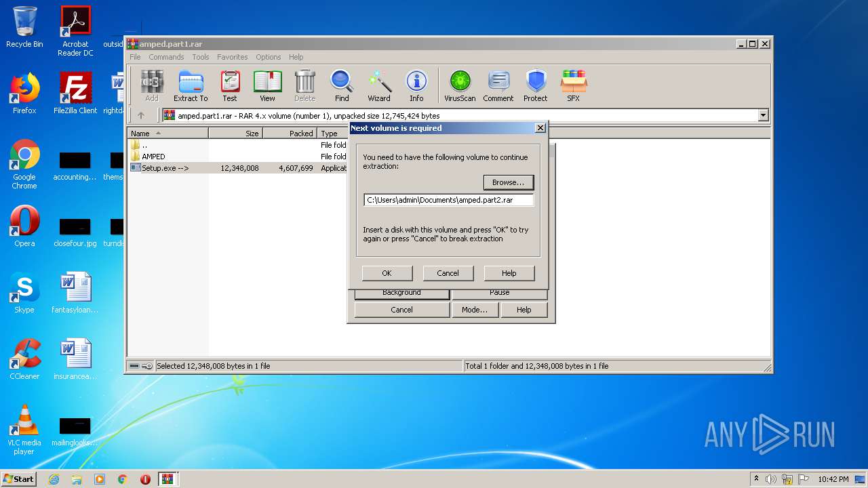Click the volume path input field
The image size is (868, 488).
(449, 200)
